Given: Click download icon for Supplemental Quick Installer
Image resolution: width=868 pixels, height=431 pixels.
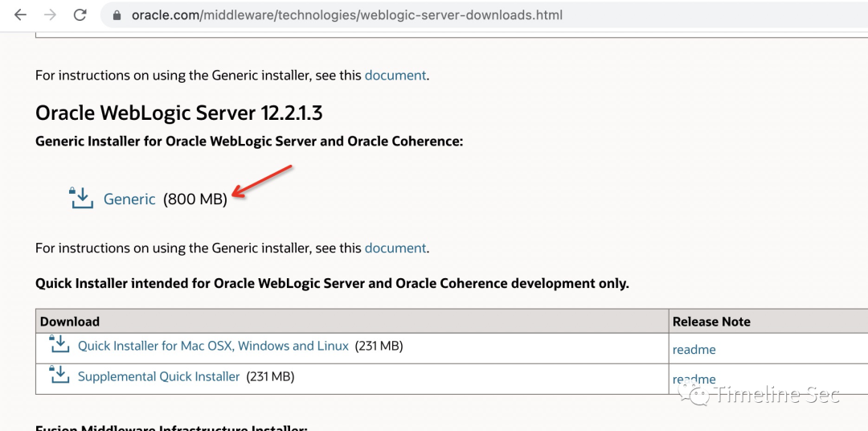Looking at the screenshot, I should point(59,374).
